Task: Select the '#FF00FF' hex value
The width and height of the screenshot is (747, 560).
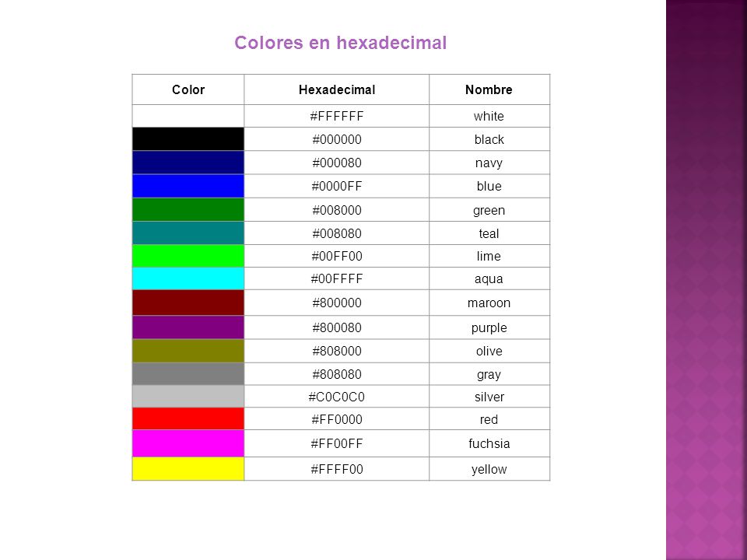Action: click(x=337, y=444)
